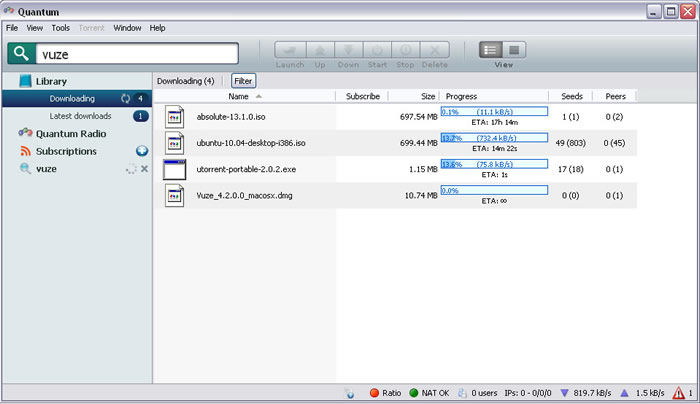
Task: Click the absolute-13.1.0.iso progress bar
Action: (x=494, y=112)
